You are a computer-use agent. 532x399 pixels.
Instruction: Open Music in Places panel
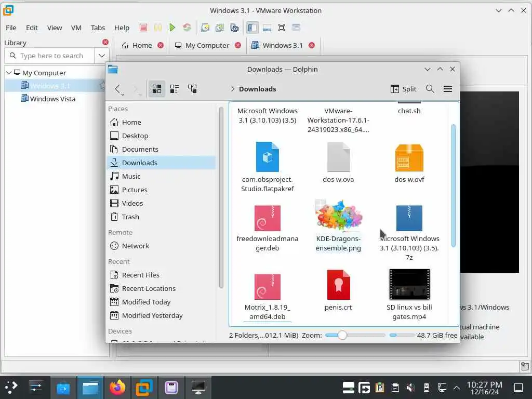click(161, 176)
